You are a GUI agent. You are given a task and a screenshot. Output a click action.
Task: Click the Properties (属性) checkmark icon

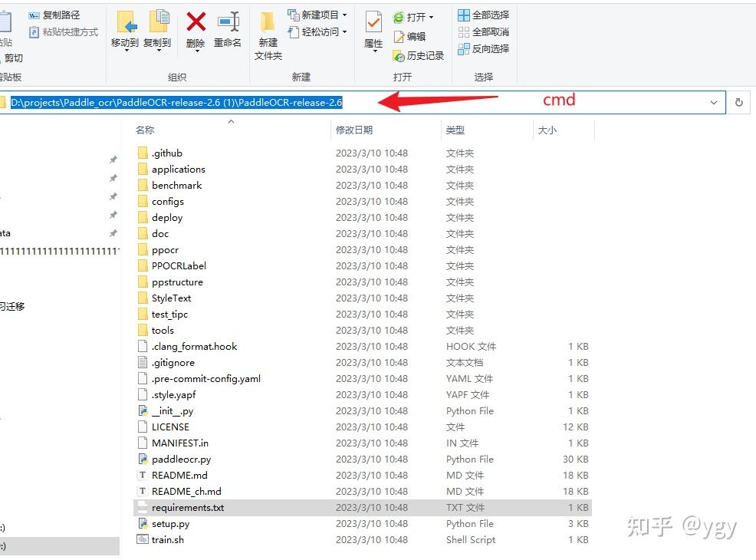point(373,22)
